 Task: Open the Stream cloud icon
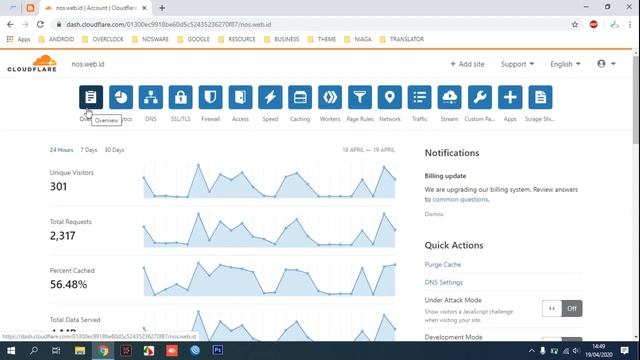449,97
